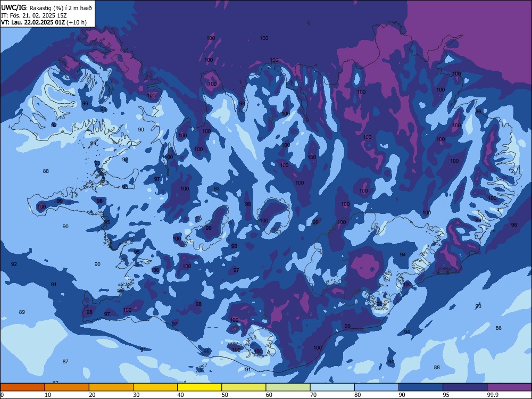The image size is (532, 399).
Task: Click the '10' legend scale label
Action: pos(48,395)
